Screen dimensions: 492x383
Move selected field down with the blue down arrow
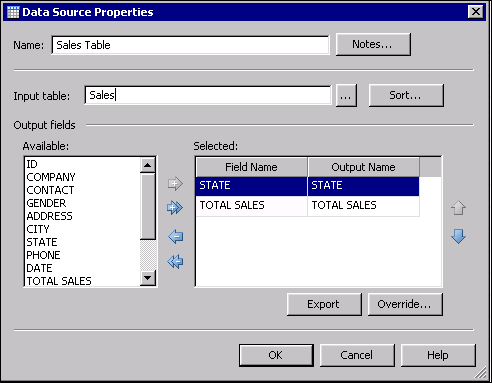pyautogui.click(x=458, y=236)
